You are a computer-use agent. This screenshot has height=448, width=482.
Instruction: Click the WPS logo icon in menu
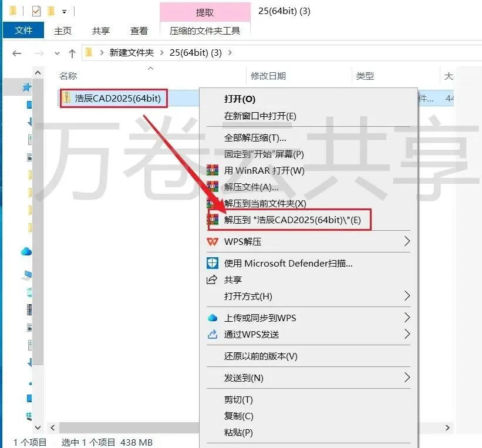click(213, 242)
